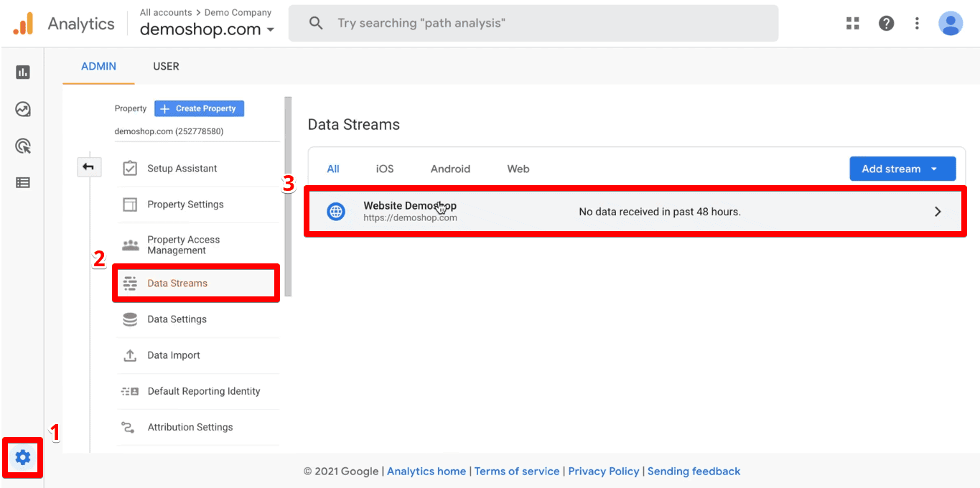Select the Web stream filter

[518, 169]
